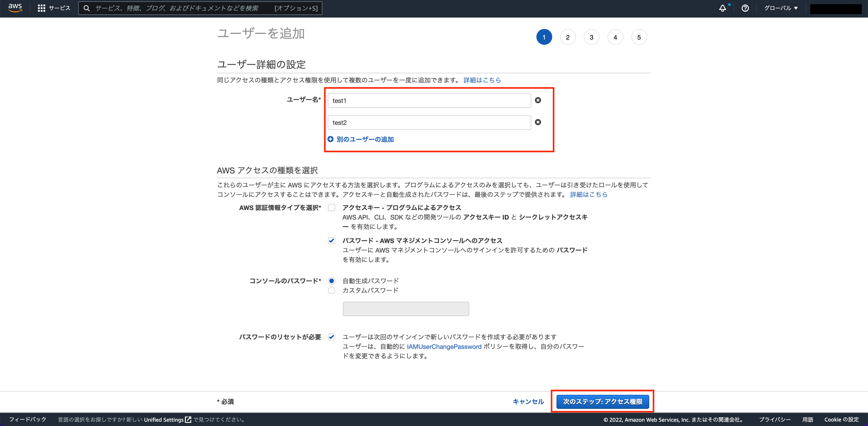Click the カスタムパスワード label text

click(x=370, y=290)
